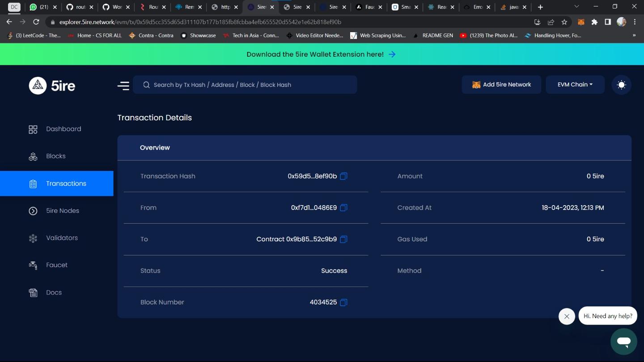Dismiss the 'Need any help?' chat bubble

coord(567,316)
